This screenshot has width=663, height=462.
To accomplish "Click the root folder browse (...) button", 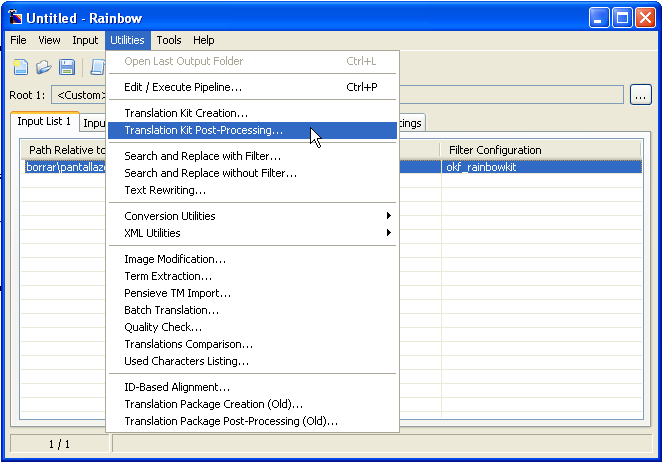I will [641, 95].
